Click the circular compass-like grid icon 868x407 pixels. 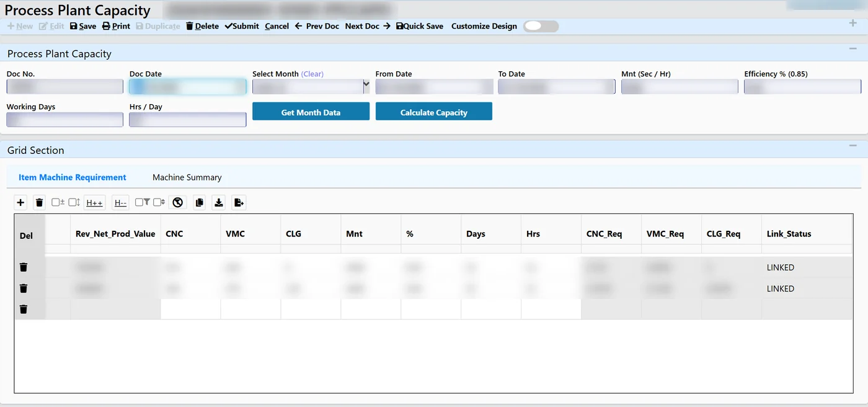click(x=178, y=202)
